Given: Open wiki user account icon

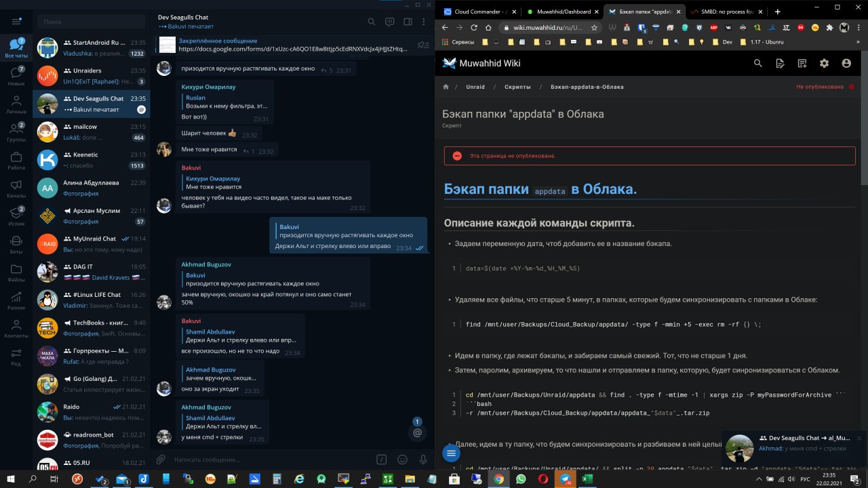Looking at the screenshot, I should coord(846,63).
